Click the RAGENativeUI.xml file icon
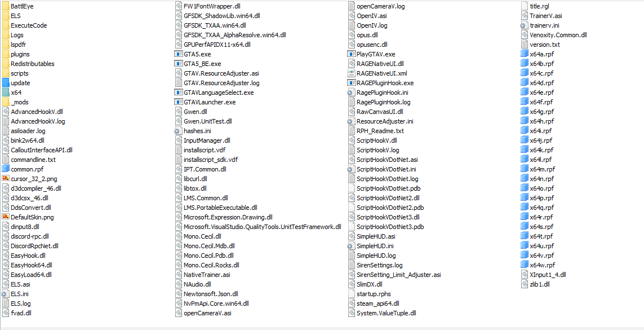 [351, 73]
